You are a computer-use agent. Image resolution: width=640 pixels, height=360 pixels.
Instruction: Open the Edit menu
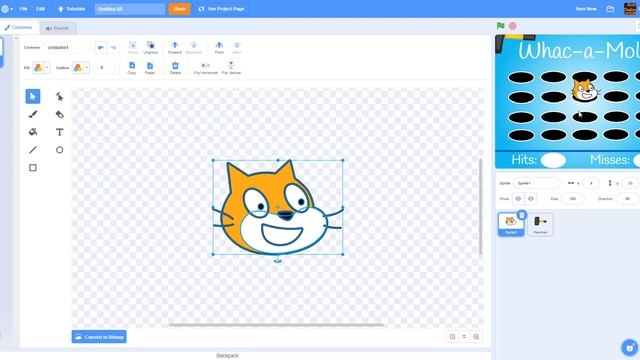40,9
